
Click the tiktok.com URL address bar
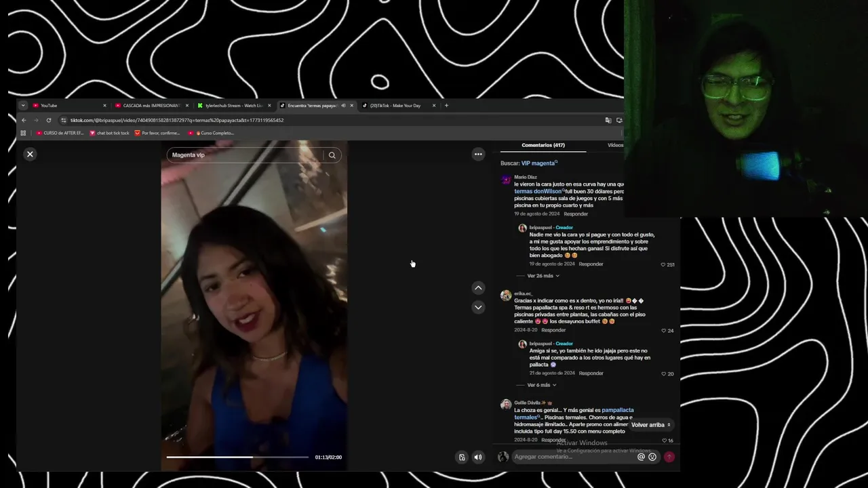(x=332, y=120)
